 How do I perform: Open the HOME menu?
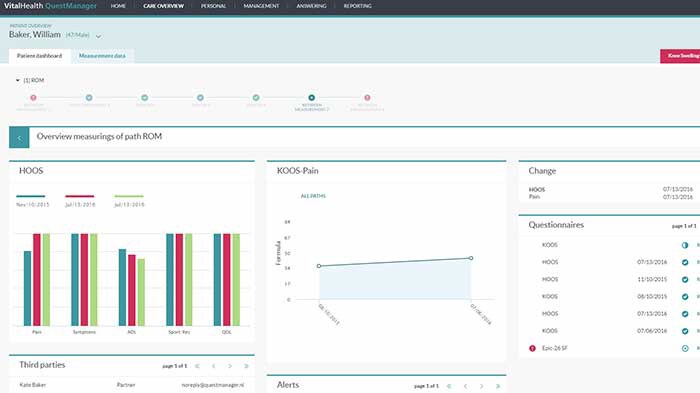[118, 6]
